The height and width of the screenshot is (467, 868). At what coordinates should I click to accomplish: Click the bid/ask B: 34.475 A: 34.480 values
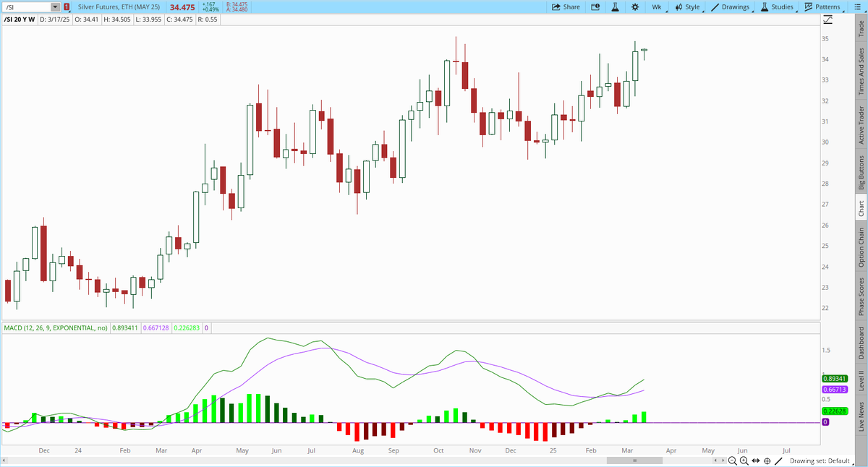coord(237,7)
